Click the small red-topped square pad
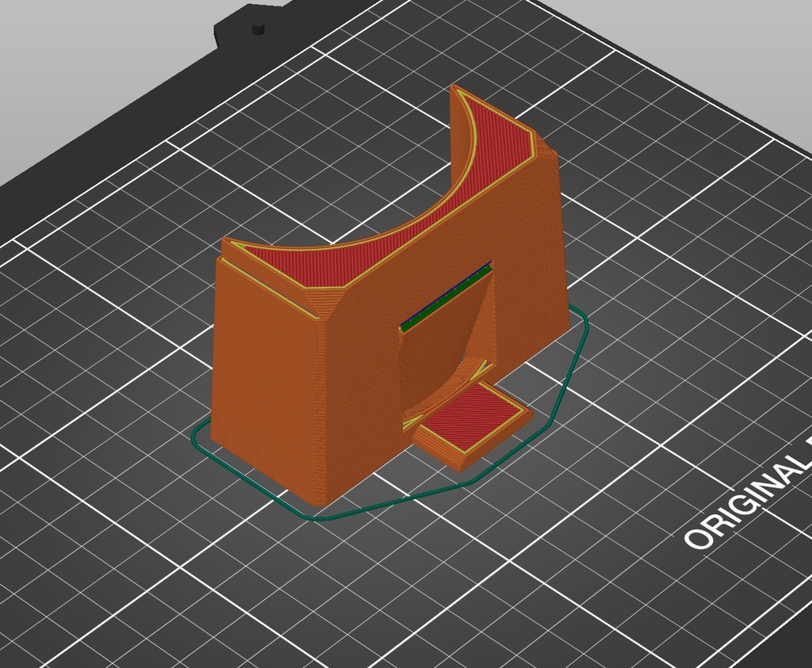Image resolution: width=812 pixels, height=668 pixels. point(473,418)
